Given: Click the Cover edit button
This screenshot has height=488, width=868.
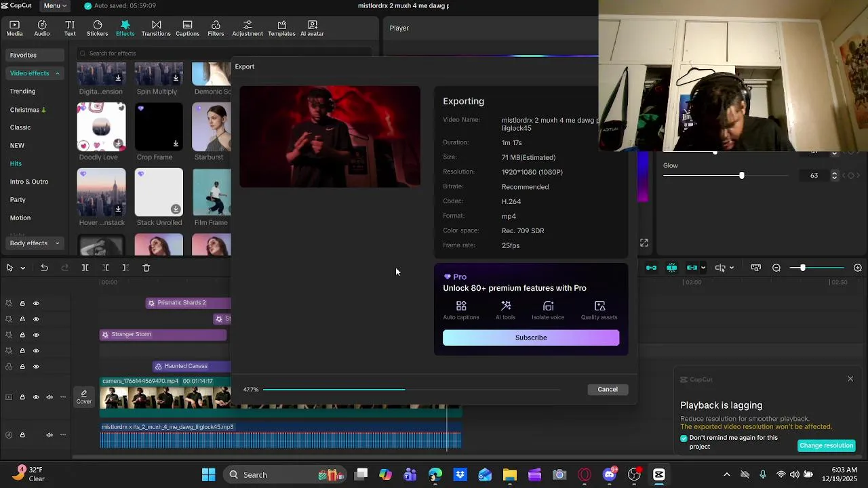Looking at the screenshot, I should coord(84,397).
